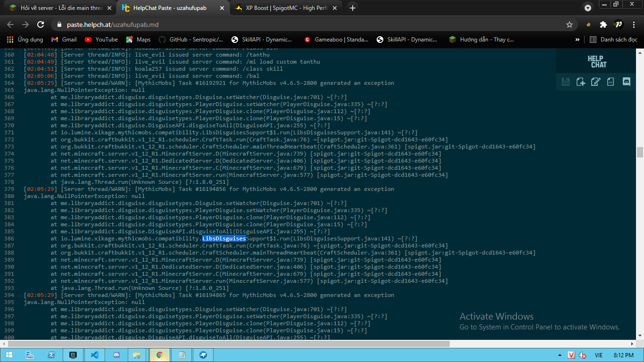This screenshot has width=644, height=362.
Task: Create a new paste document
Action: coord(581,82)
